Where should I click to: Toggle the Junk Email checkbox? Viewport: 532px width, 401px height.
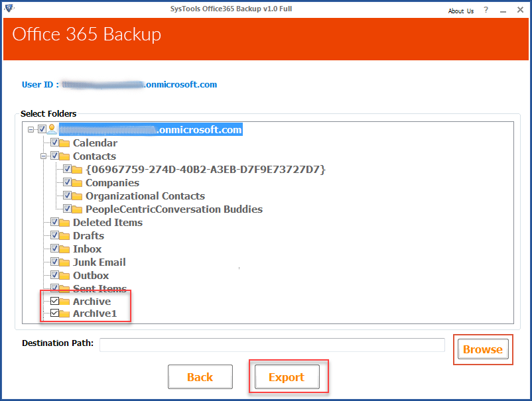coord(54,261)
